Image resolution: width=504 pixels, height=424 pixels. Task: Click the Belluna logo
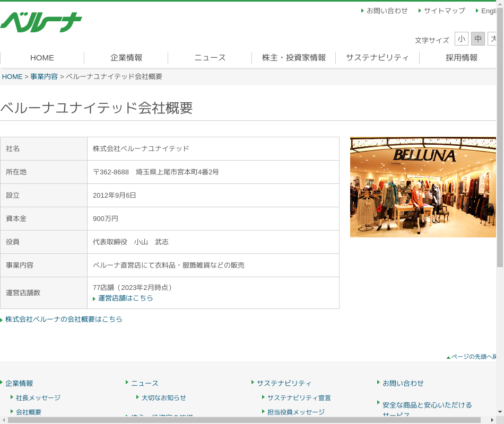(x=41, y=22)
